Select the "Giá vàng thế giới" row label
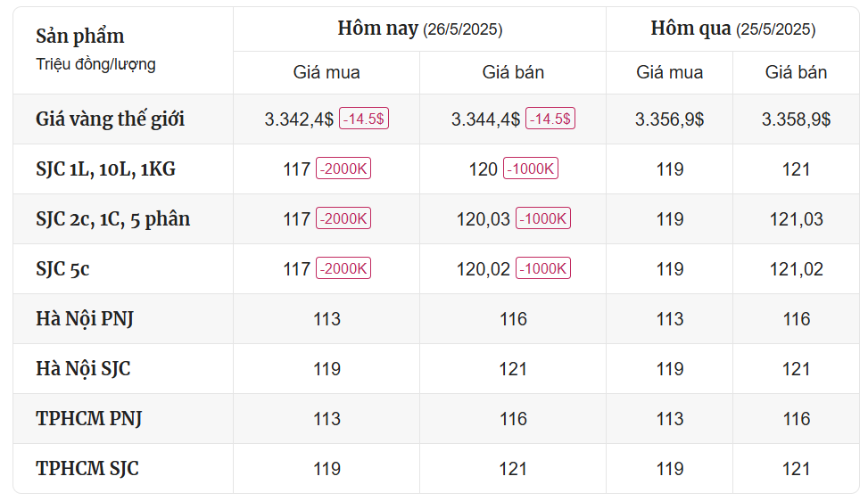This screenshot has width=868, height=501. click(110, 119)
